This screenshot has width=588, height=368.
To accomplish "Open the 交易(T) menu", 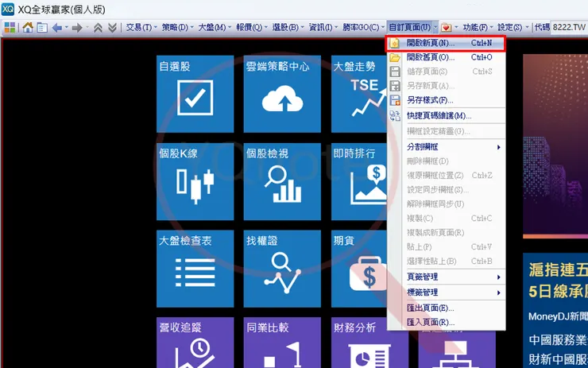I will coord(141,28).
